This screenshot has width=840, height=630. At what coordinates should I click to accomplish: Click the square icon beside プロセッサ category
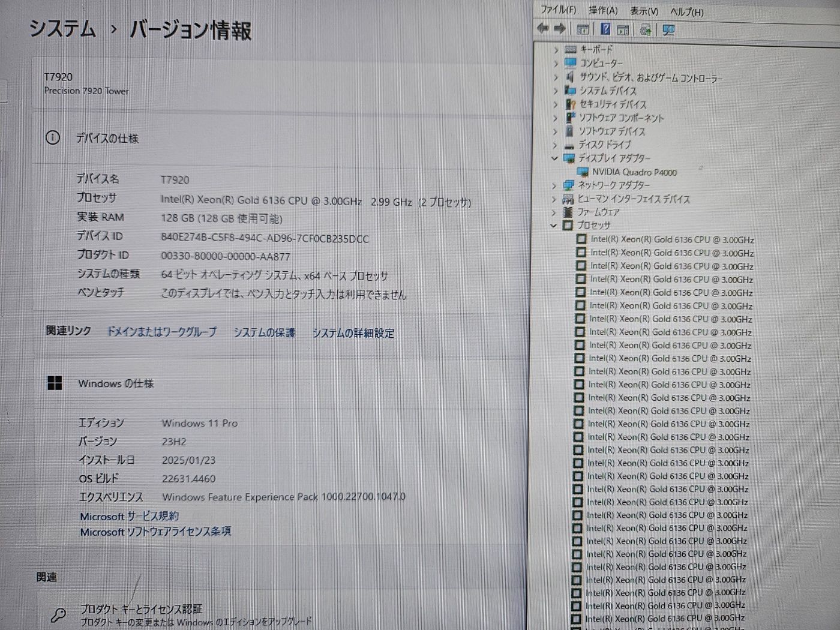568,226
